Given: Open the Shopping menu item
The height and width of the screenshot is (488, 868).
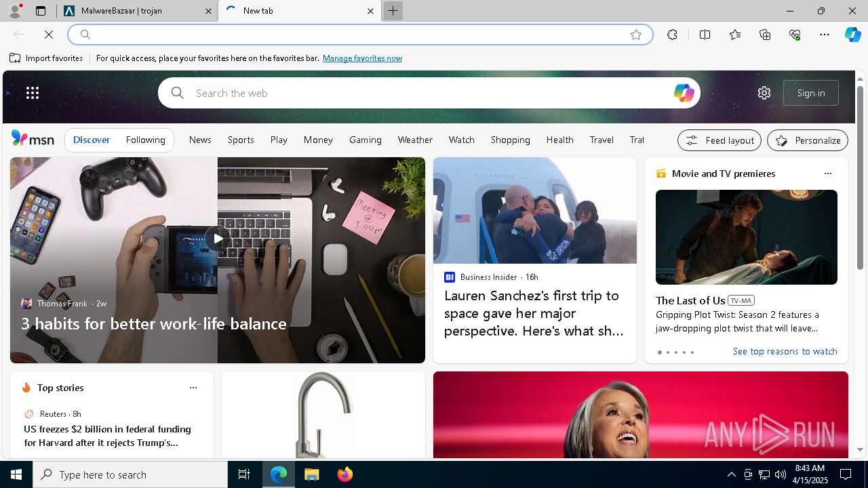Looking at the screenshot, I should tap(511, 140).
